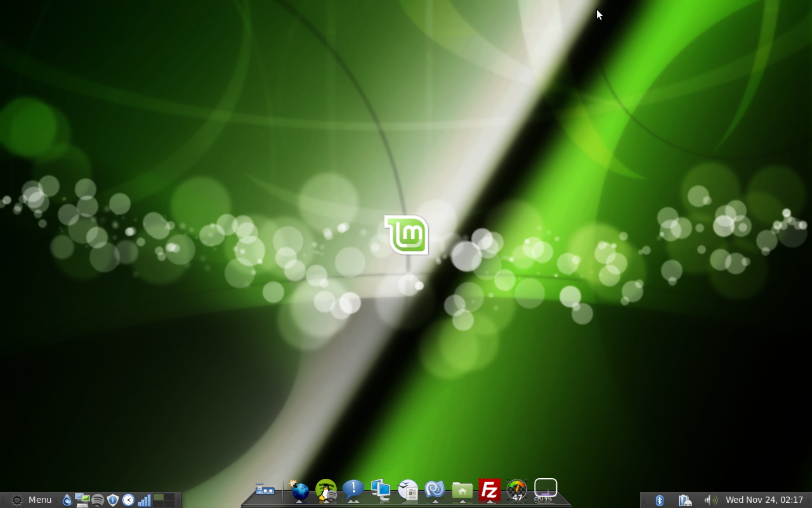Open the exclamation speech bubble icon
Image resolution: width=812 pixels, height=508 pixels.
[353, 490]
